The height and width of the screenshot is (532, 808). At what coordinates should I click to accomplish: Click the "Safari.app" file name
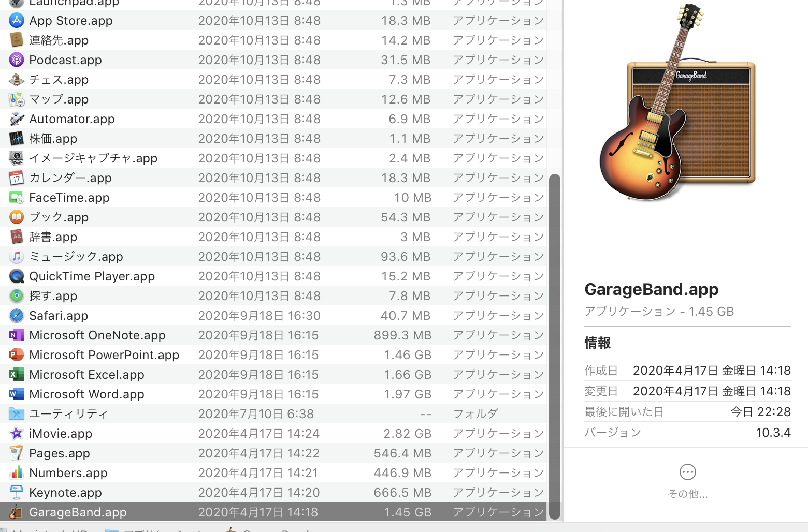point(59,316)
